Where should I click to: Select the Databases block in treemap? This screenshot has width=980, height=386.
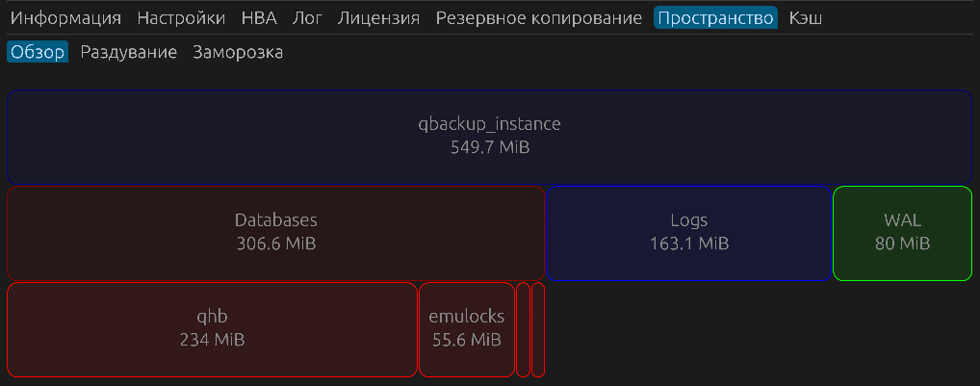(275, 232)
